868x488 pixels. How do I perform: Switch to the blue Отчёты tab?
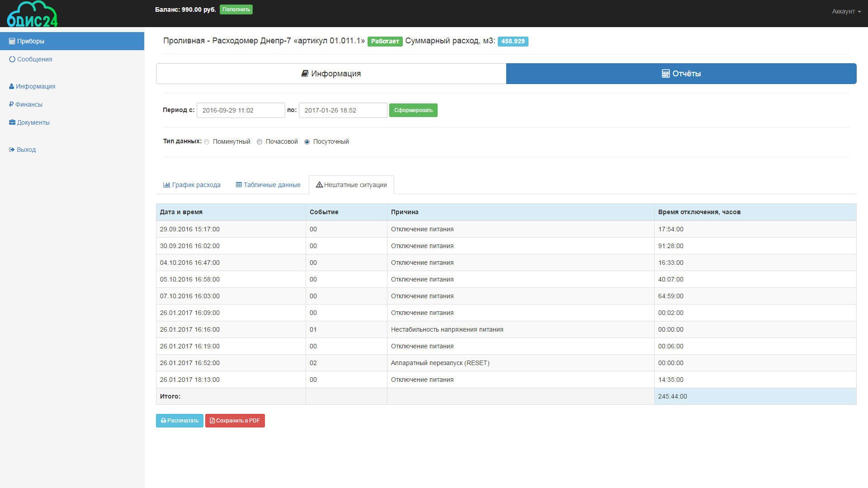(x=681, y=74)
